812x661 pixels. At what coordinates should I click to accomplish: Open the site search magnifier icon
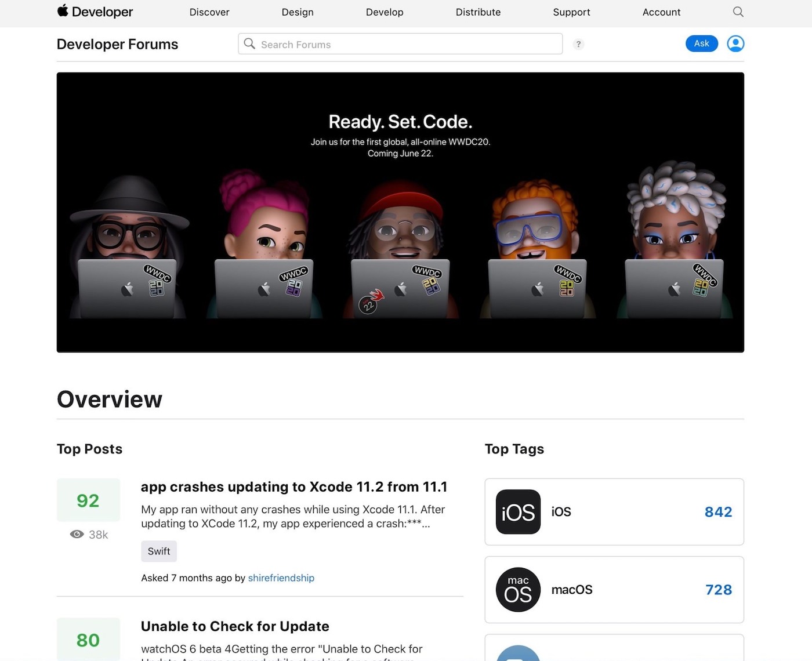[x=738, y=12]
